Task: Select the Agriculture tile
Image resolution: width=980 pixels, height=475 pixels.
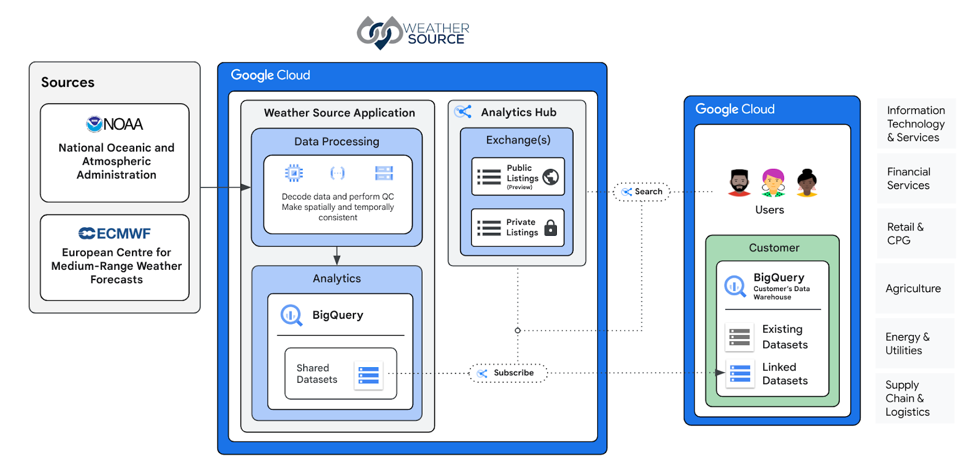Action: pos(915,289)
